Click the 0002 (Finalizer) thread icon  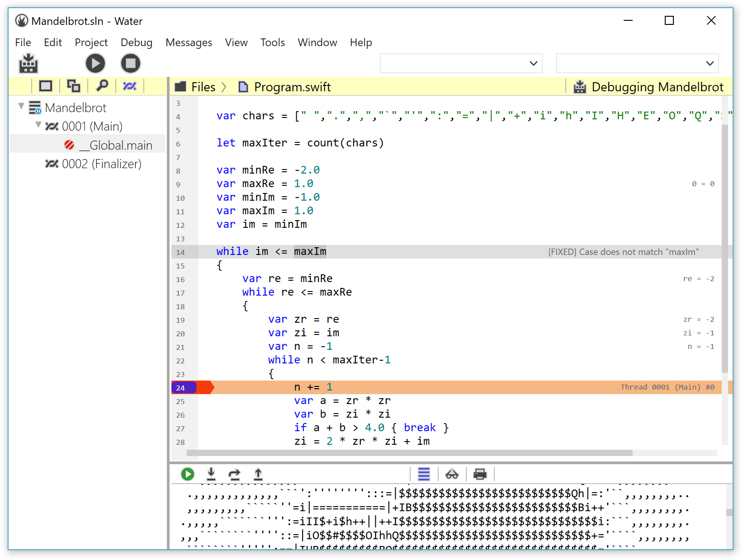[x=52, y=164]
